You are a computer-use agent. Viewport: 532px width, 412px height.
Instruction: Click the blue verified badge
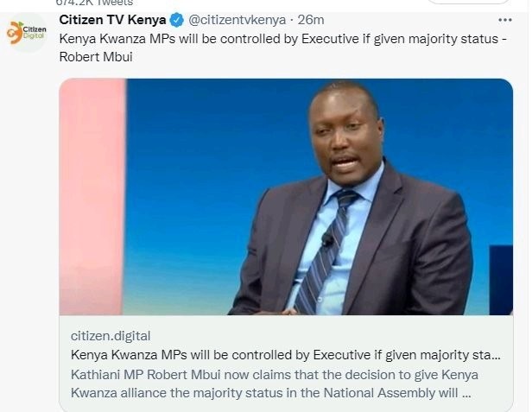click(x=176, y=20)
